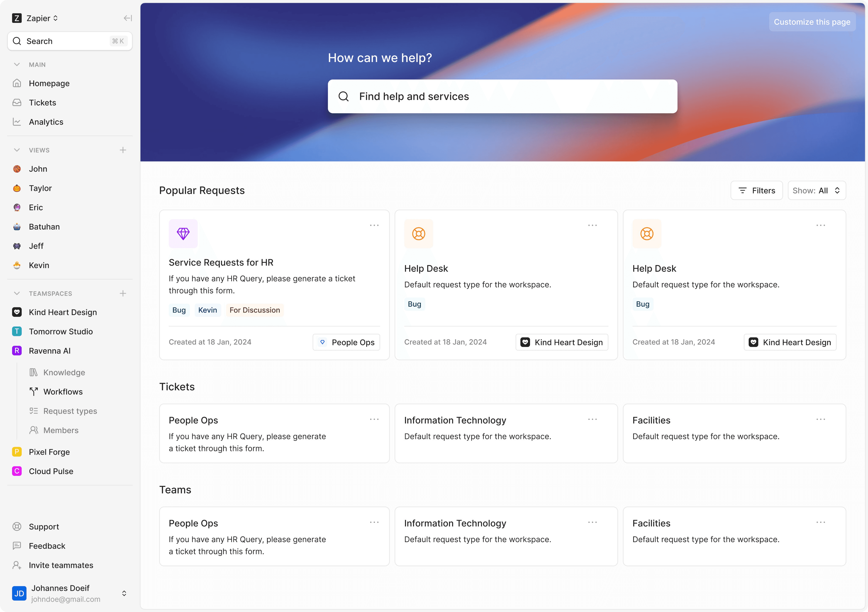This screenshot has width=868, height=612.
Task: Click the Workflows branch icon
Action: (x=34, y=392)
